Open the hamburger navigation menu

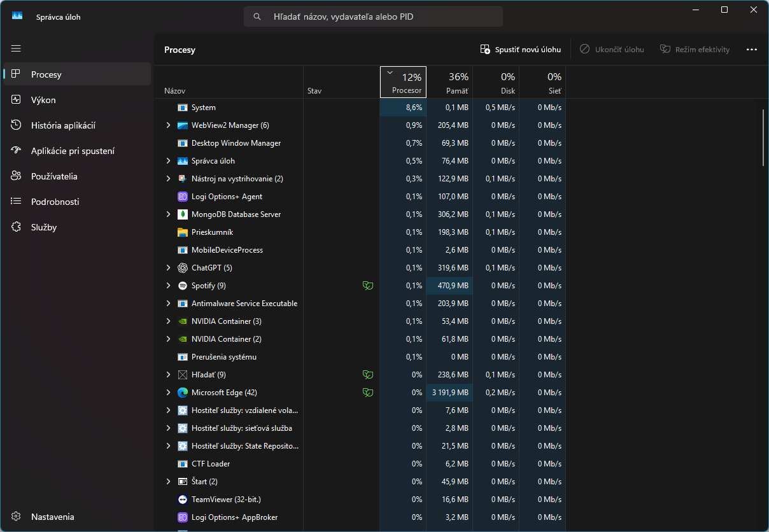click(x=16, y=48)
